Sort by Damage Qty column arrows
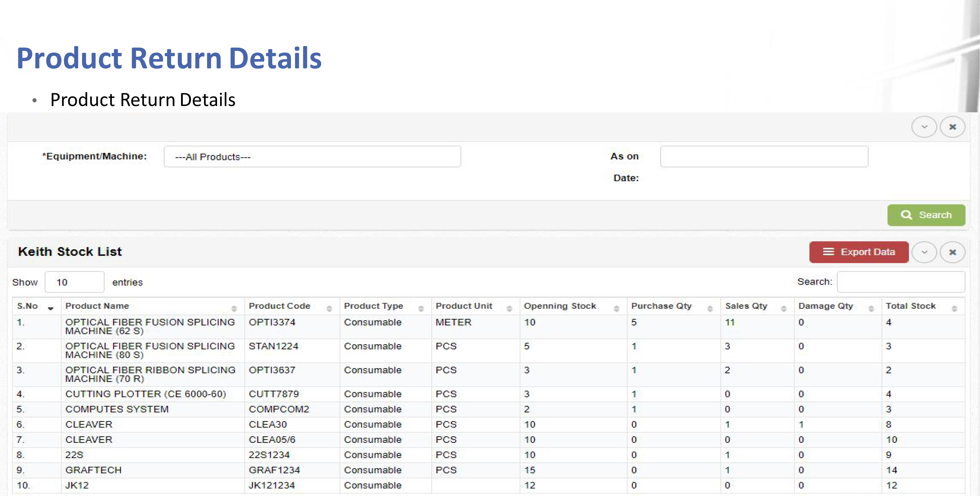The height and width of the screenshot is (496, 980). point(871,309)
